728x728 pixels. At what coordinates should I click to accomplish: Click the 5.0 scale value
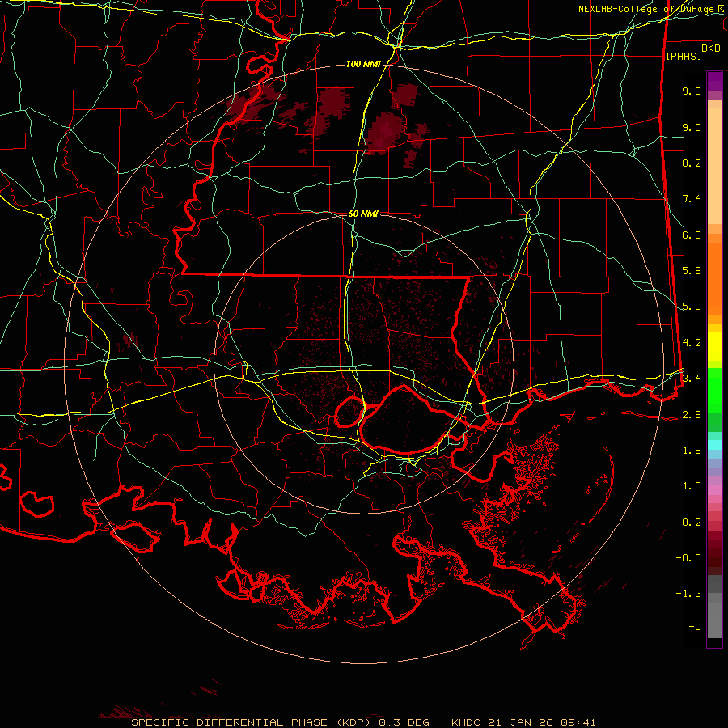(692, 307)
